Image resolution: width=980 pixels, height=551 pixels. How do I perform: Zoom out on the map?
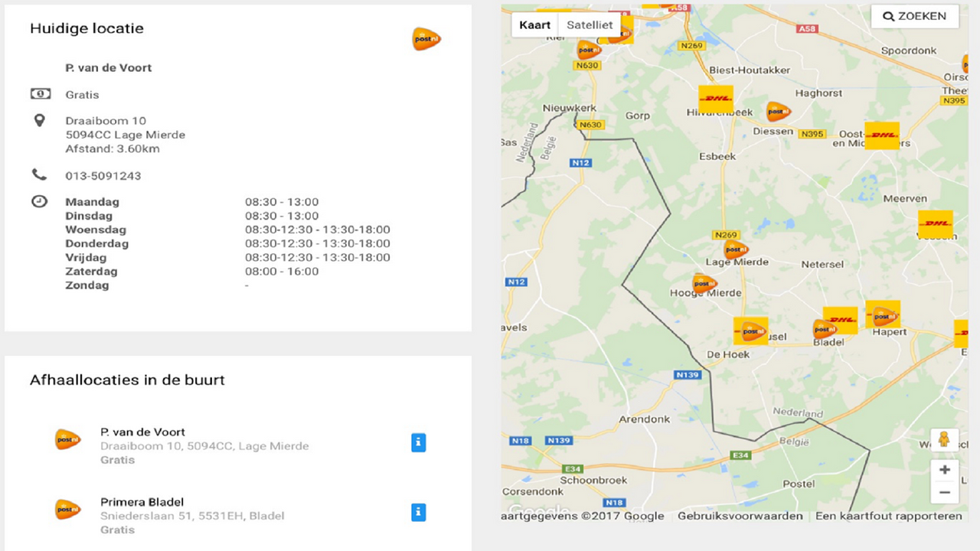[x=945, y=492]
